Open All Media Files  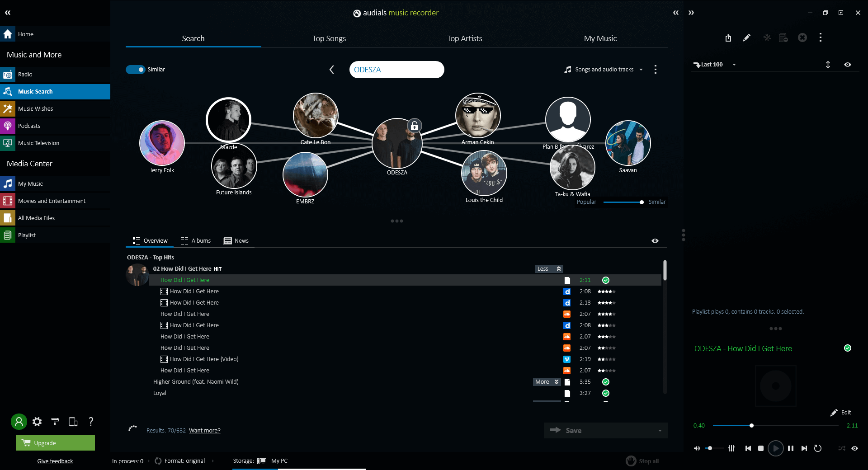tap(55, 218)
